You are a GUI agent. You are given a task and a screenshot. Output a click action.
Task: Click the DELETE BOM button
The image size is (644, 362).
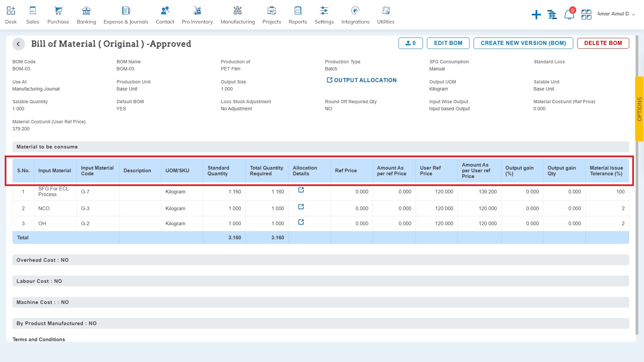click(x=603, y=43)
